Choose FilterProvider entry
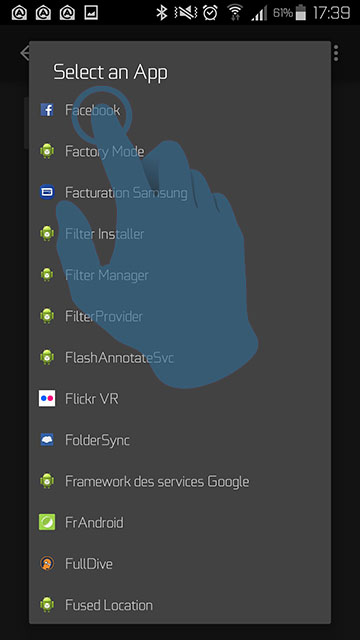This screenshot has width=360, height=640. pyautogui.click(x=180, y=316)
